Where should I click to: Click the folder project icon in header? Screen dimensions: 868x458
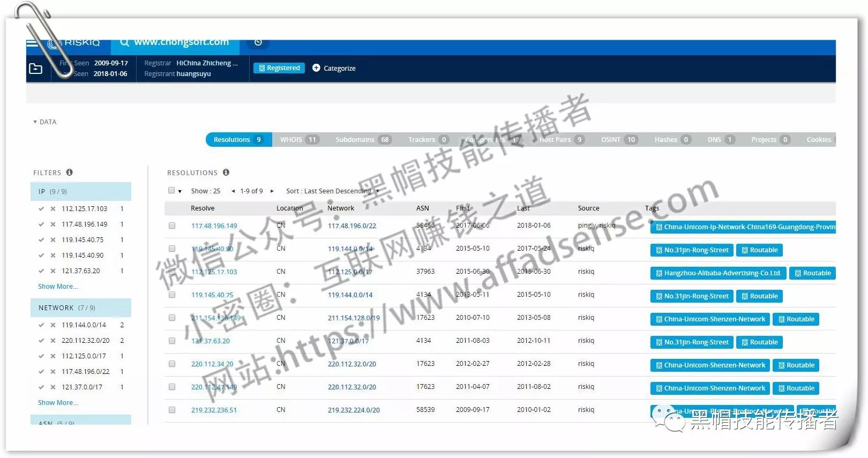(x=35, y=69)
